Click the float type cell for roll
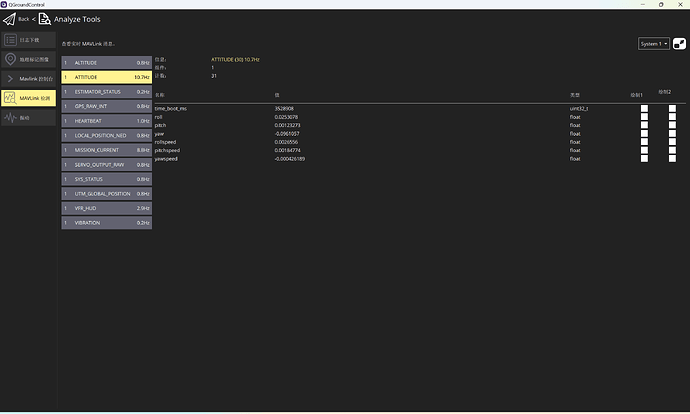Viewport: 690px width, 414px height. (x=575, y=117)
